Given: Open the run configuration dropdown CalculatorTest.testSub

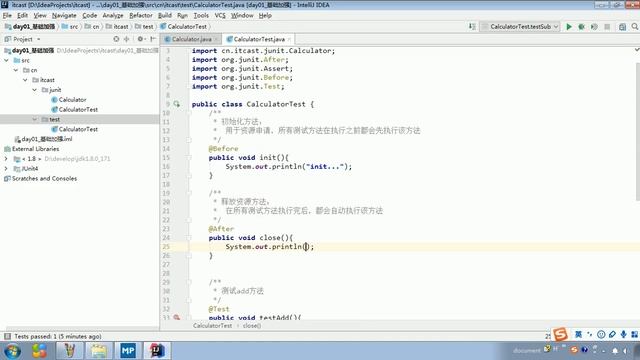Looking at the screenshot, I should pyautogui.click(x=520, y=27).
